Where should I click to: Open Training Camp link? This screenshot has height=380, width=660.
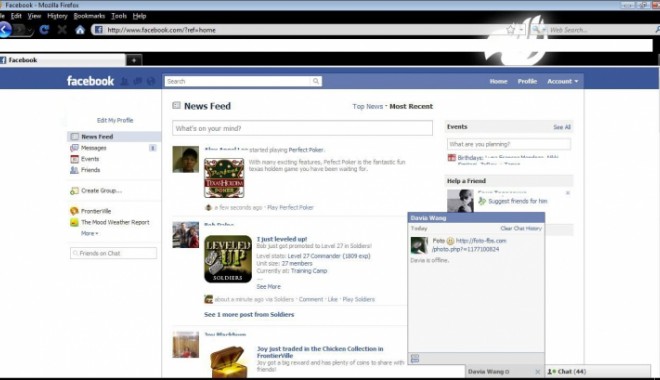[309, 271]
